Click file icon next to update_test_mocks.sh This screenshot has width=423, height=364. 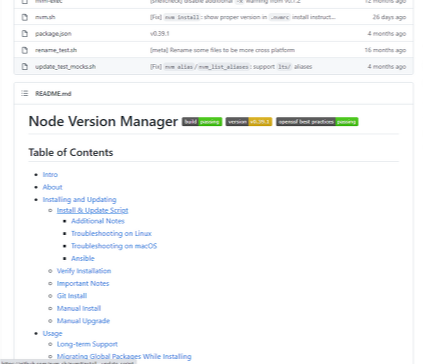point(25,67)
